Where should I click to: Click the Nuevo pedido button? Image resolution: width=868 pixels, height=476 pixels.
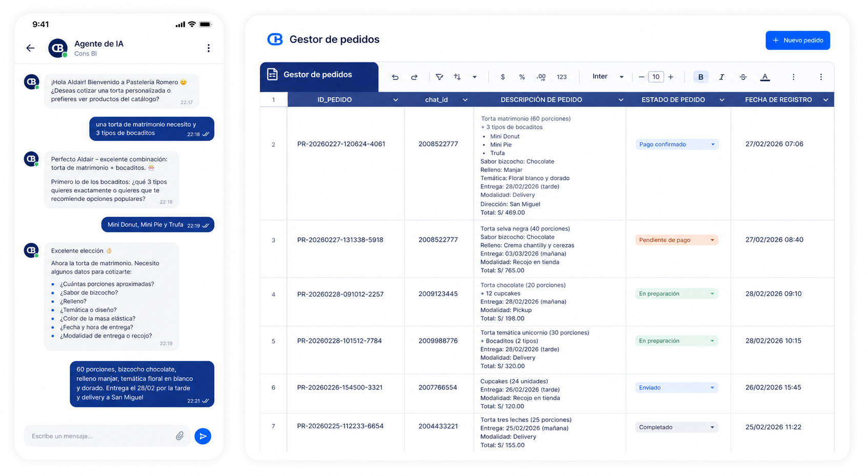pos(798,40)
